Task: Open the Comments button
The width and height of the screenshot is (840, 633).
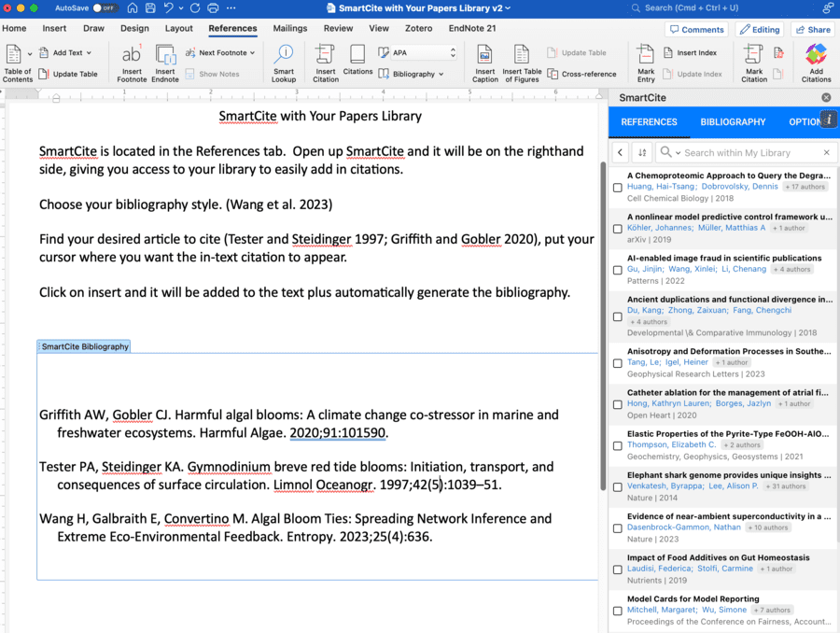Action: click(x=697, y=30)
